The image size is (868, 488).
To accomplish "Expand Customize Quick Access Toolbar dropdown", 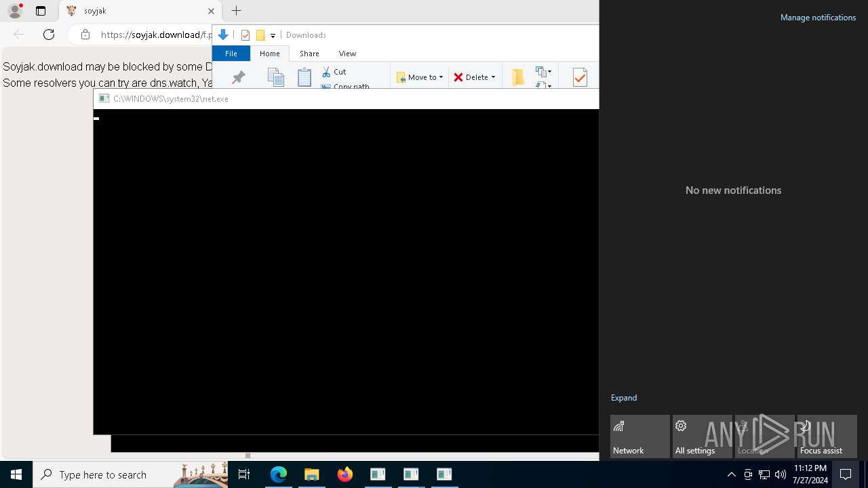I will [x=273, y=35].
